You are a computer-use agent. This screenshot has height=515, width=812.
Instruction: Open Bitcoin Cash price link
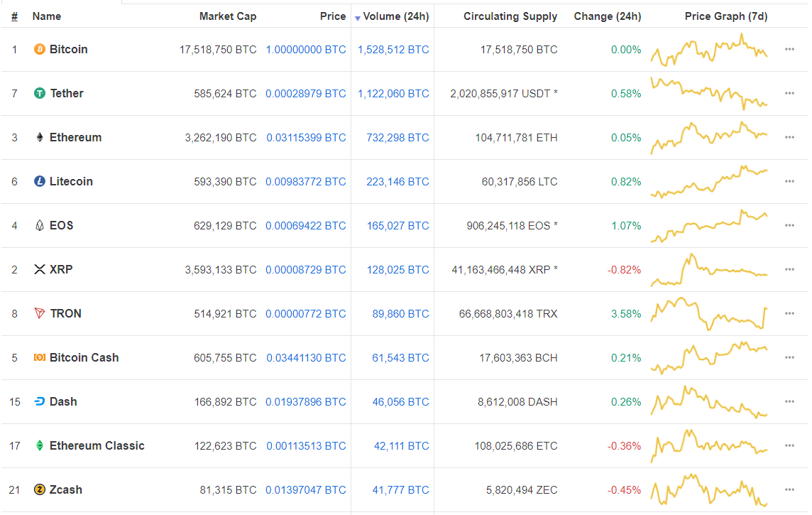pyautogui.click(x=306, y=358)
